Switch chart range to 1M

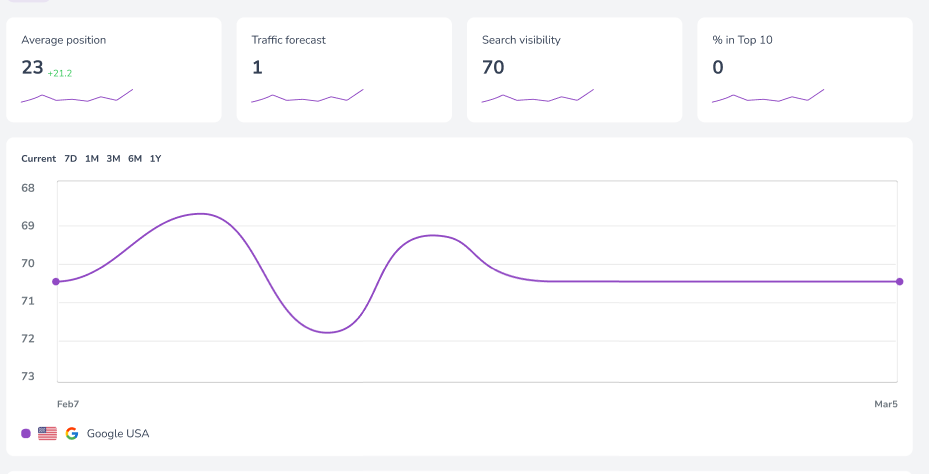coord(92,159)
